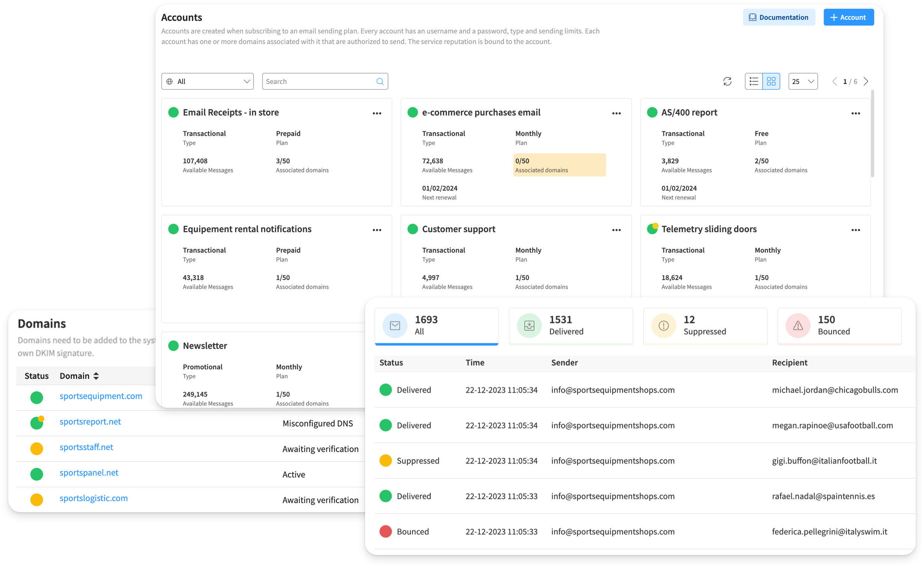The width and height of the screenshot is (924, 567).
Task: Switch to grid view layout
Action: tap(771, 81)
